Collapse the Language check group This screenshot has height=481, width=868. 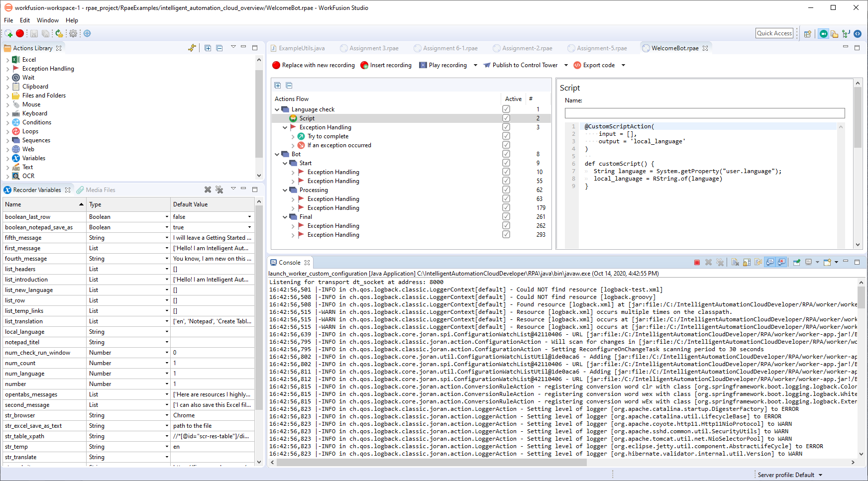277,109
